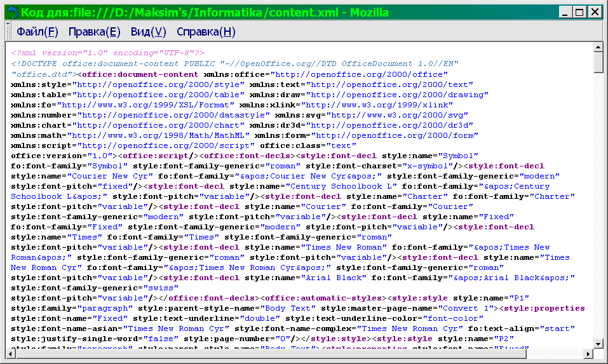This screenshot has height=364, width=608.
Task: Click the "x-symbol" charset value
Action: 428,166
